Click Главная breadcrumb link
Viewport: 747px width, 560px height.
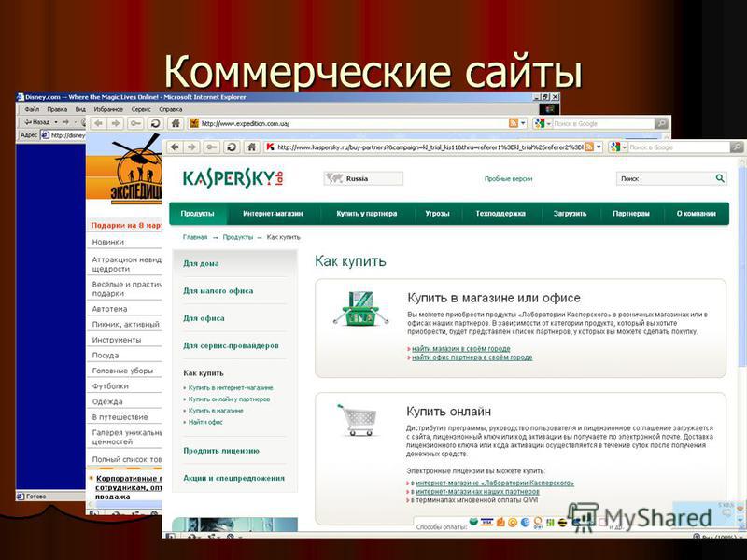point(195,237)
